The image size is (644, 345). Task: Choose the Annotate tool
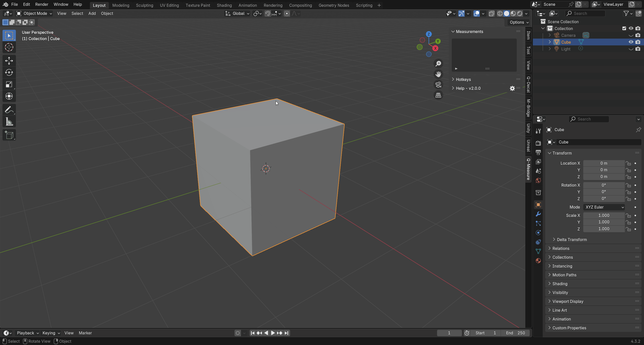[9, 110]
